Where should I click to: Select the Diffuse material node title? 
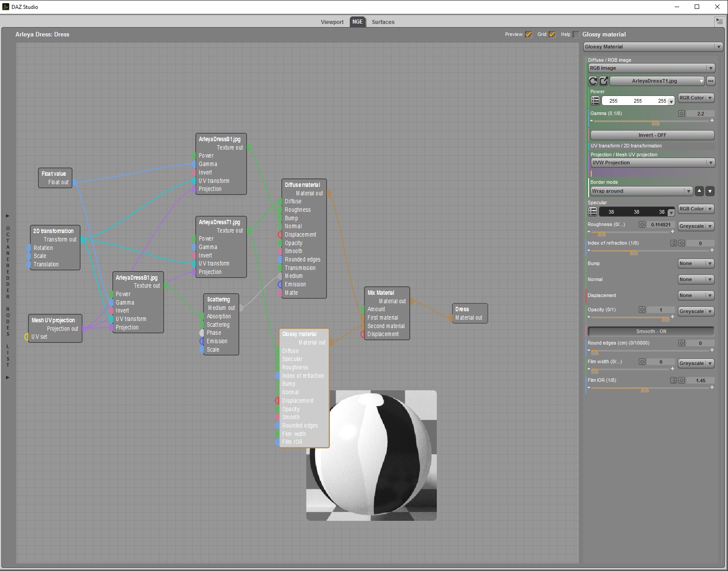[302, 185]
